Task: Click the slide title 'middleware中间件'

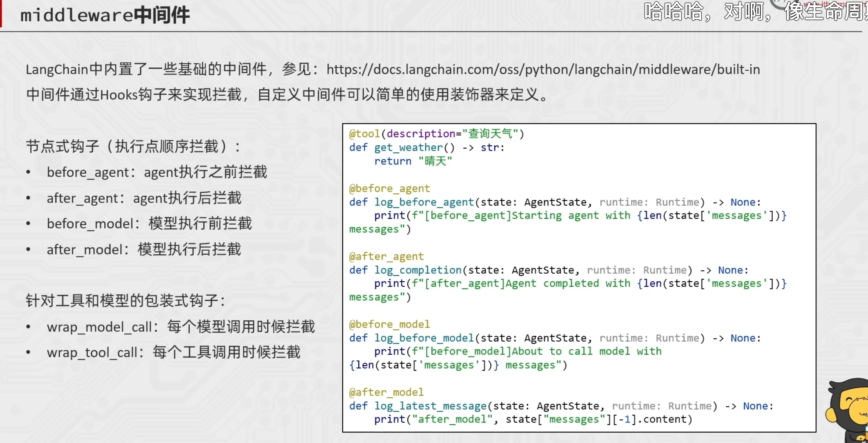Action: (105, 15)
